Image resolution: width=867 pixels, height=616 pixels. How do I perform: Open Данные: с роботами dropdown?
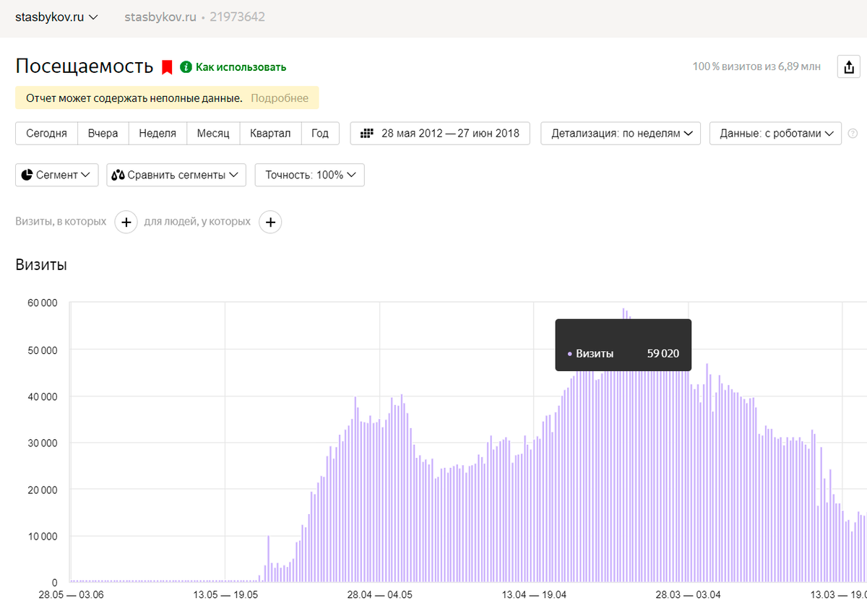click(775, 134)
